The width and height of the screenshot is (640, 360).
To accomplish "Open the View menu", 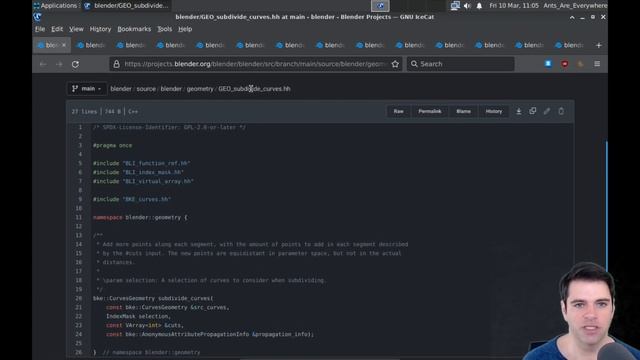I will click(76, 29).
